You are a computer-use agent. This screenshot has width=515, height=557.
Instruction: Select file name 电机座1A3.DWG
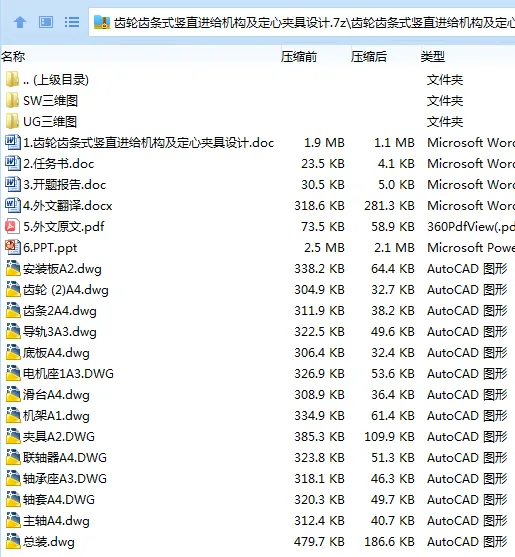tap(68, 373)
